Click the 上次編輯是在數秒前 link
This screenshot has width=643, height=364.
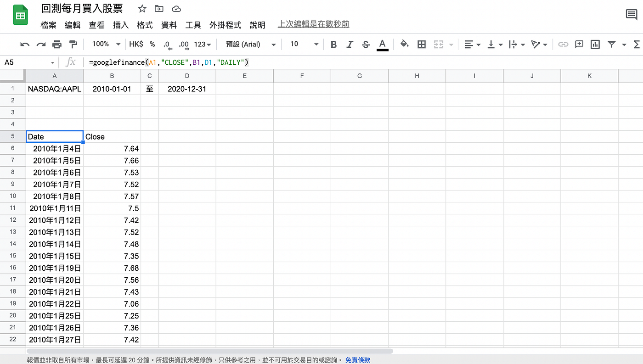[x=314, y=24]
